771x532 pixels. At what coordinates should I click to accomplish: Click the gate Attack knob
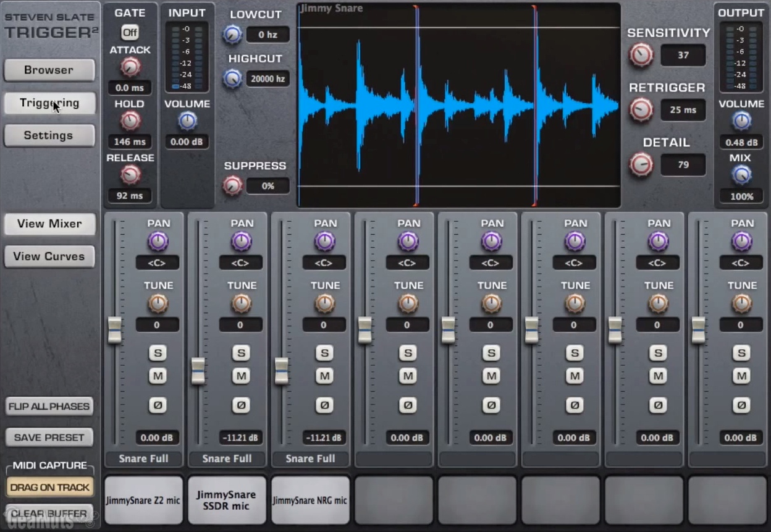pos(130,67)
